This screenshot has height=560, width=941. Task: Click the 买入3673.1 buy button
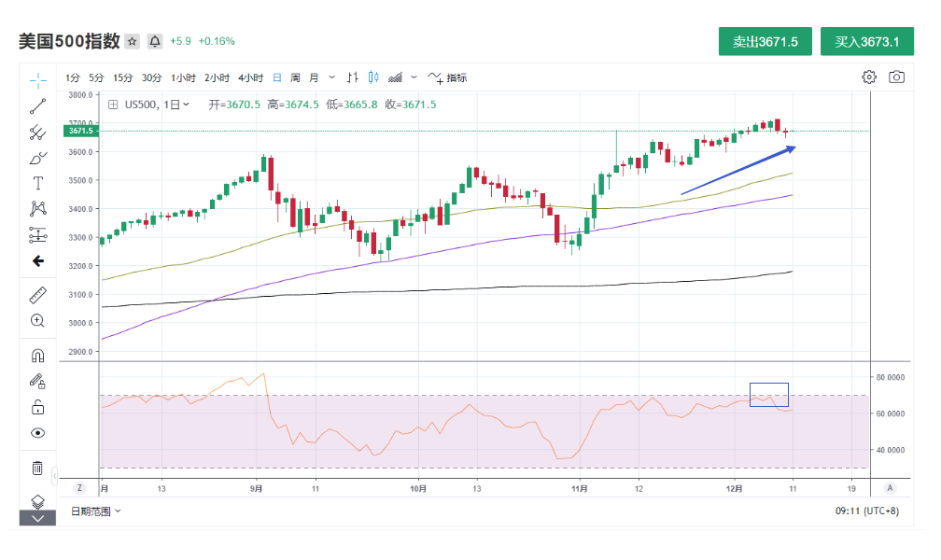coord(867,42)
